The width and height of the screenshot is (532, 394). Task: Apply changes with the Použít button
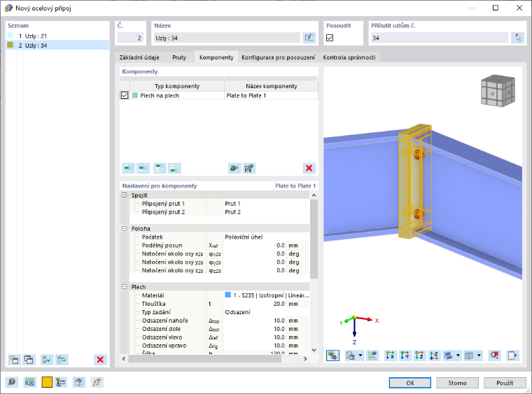[x=505, y=383]
